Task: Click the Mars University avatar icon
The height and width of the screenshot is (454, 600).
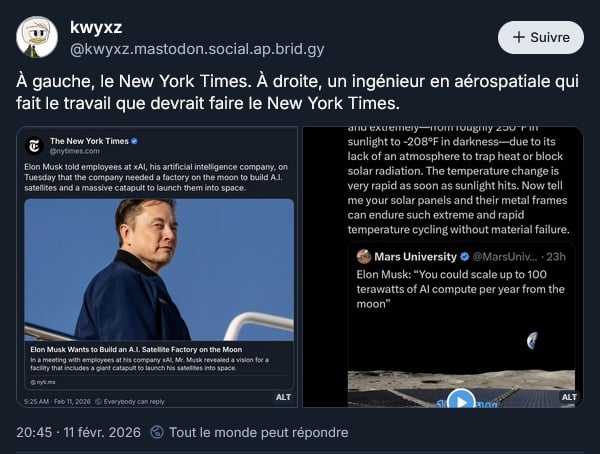Action: [364, 257]
